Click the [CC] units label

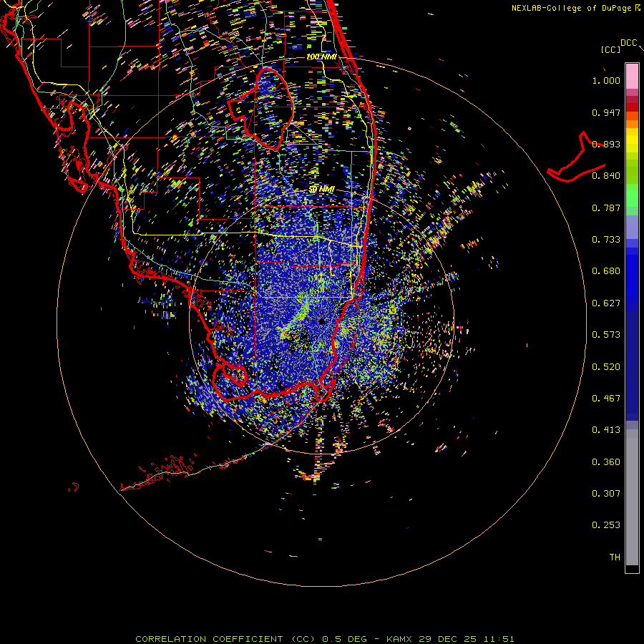pos(610,49)
